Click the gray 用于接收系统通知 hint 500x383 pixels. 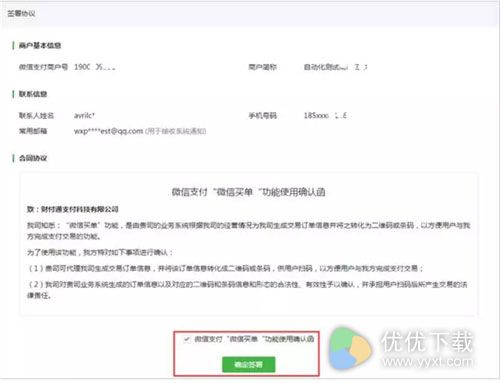pyautogui.click(x=175, y=131)
